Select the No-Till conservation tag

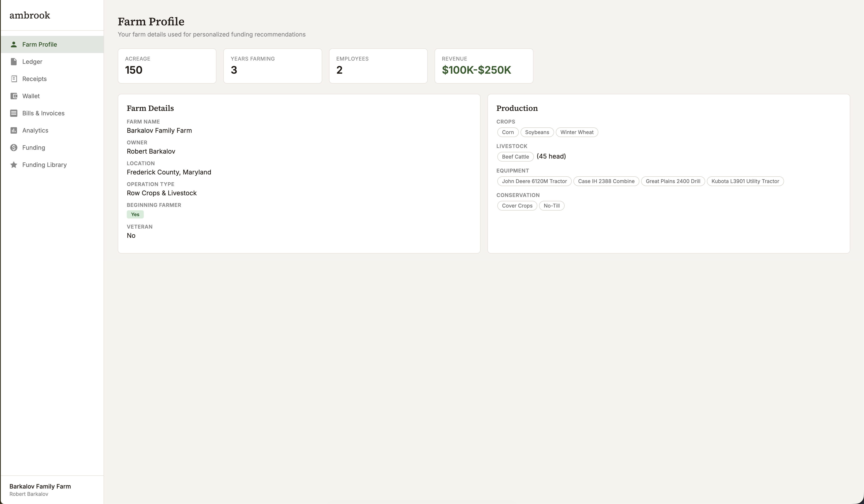[551, 206]
